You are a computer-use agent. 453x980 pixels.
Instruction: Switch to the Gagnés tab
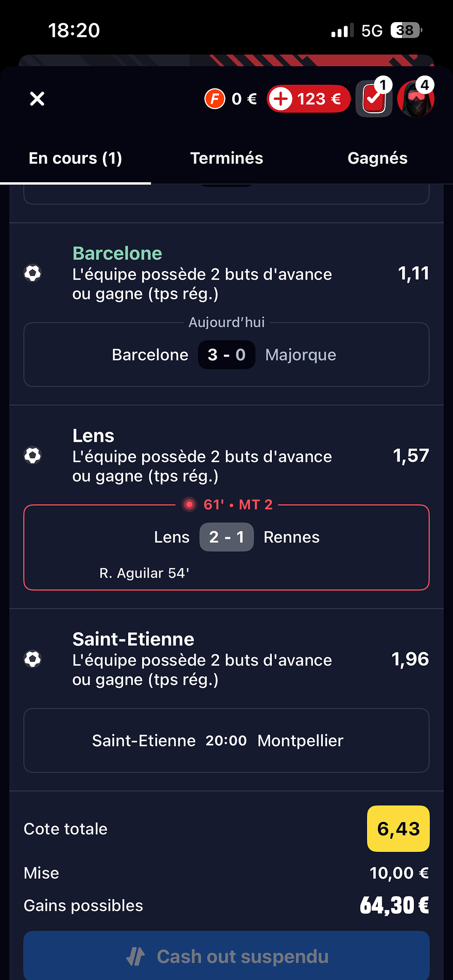377,158
